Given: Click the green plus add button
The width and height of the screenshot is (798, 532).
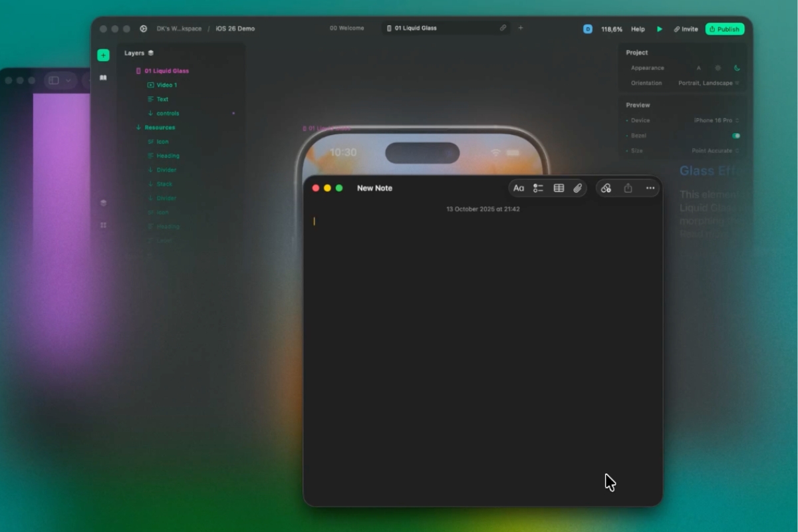Looking at the screenshot, I should tap(103, 55).
